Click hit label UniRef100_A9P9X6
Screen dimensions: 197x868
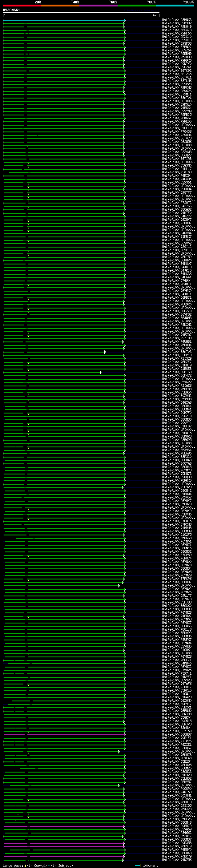point(177,60)
